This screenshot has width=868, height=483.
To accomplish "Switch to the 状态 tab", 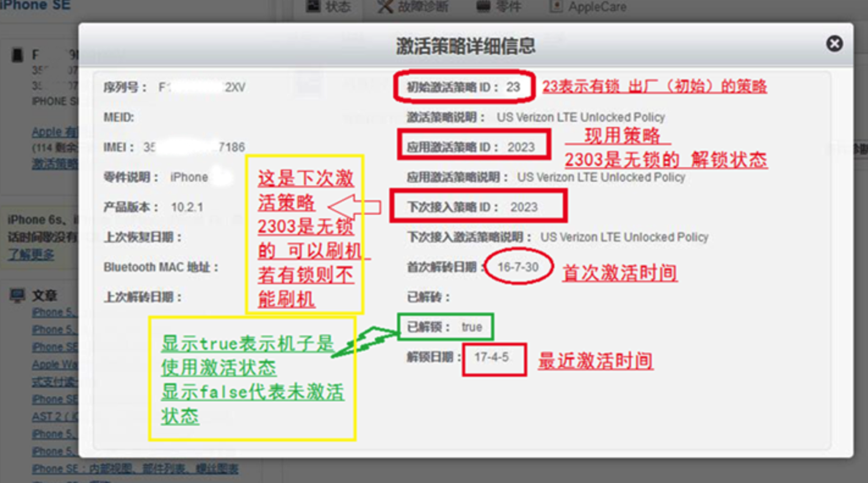I will click(330, 7).
